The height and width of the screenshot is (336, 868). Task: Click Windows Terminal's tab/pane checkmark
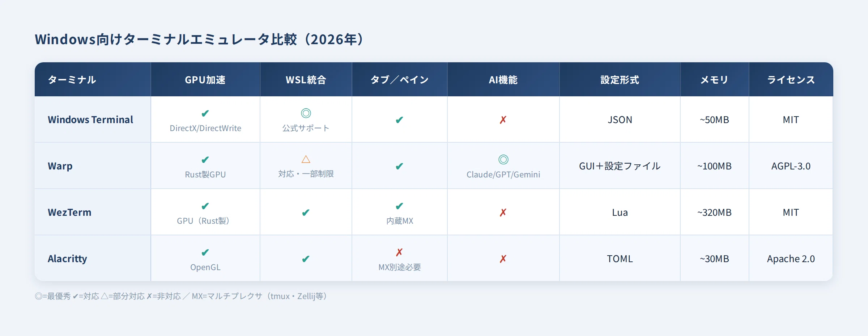tap(399, 120)
